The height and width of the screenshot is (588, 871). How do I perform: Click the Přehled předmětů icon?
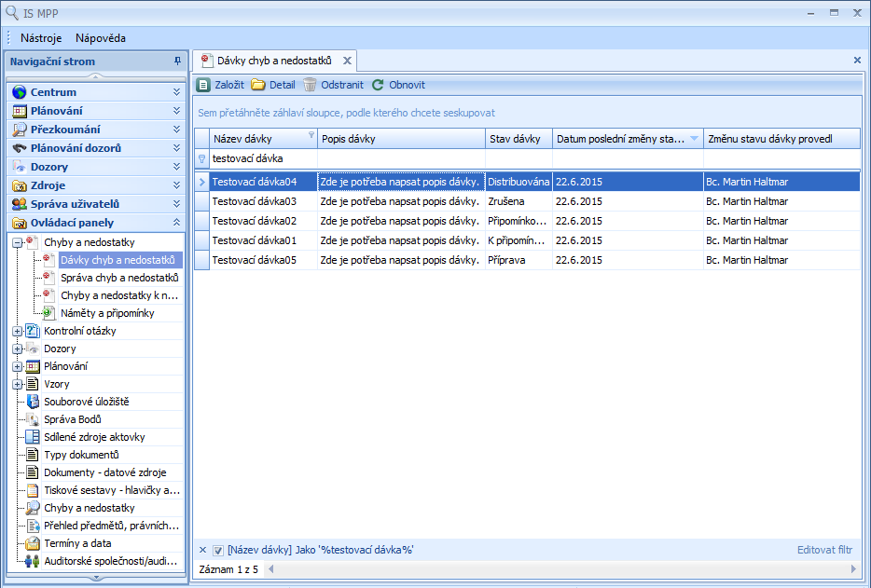click(33, 526)
